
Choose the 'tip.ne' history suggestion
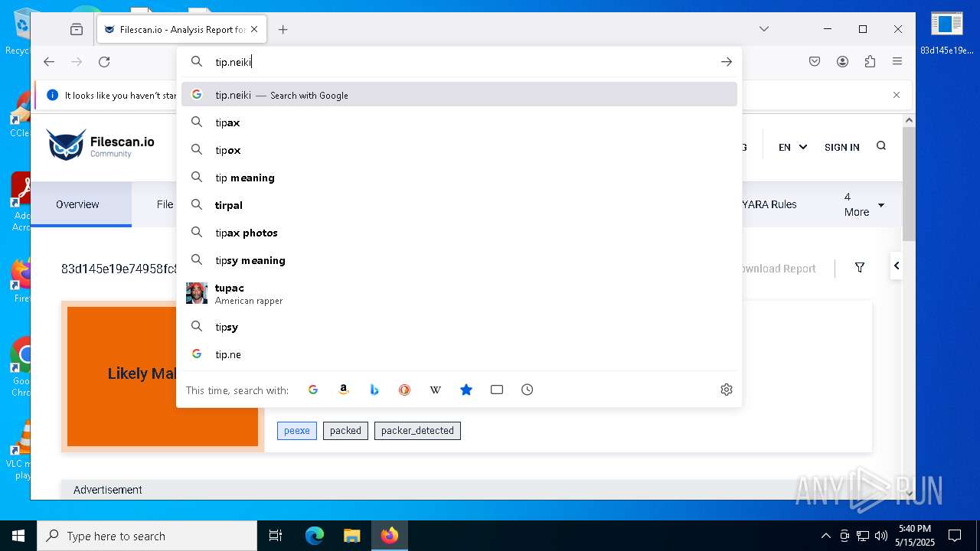pos(459,354)
